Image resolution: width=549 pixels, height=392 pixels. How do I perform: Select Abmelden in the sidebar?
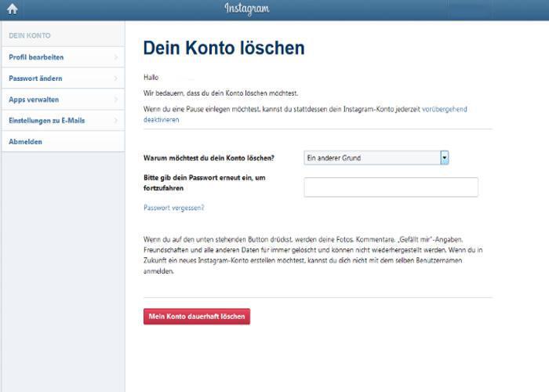pyautogui.click(x=63, y=141)
